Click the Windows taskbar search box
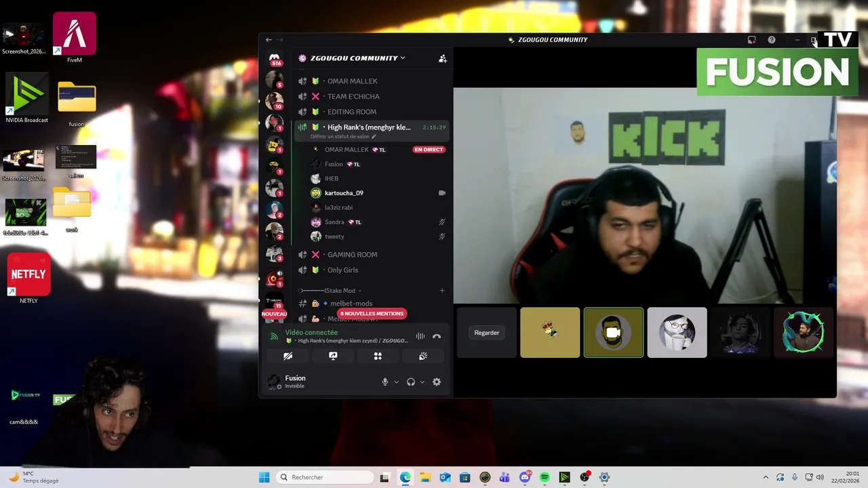The width and height of the screenshot is (868, 488). tap(325, 477)
